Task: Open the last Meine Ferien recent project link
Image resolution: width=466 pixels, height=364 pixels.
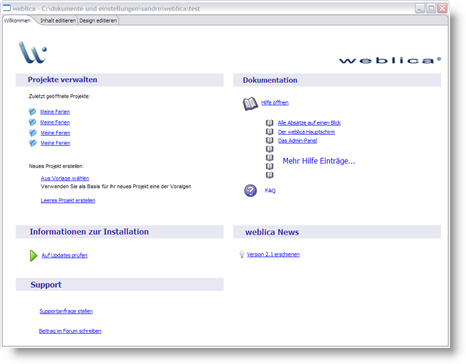Action: [55, 143]
